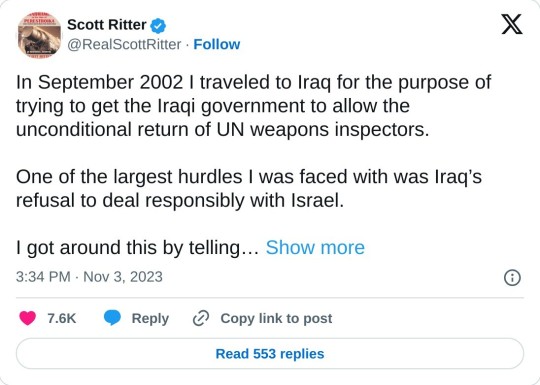Click the heart like icon
The image size is (540, 385).
(x=28, y=318)
